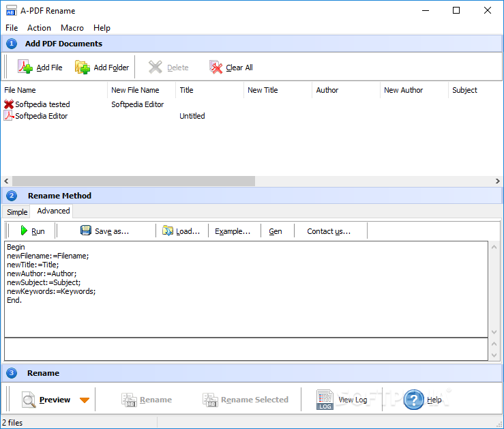Open the File menu
The width and height of the screenshot is (504, 429).
[12, 28]
